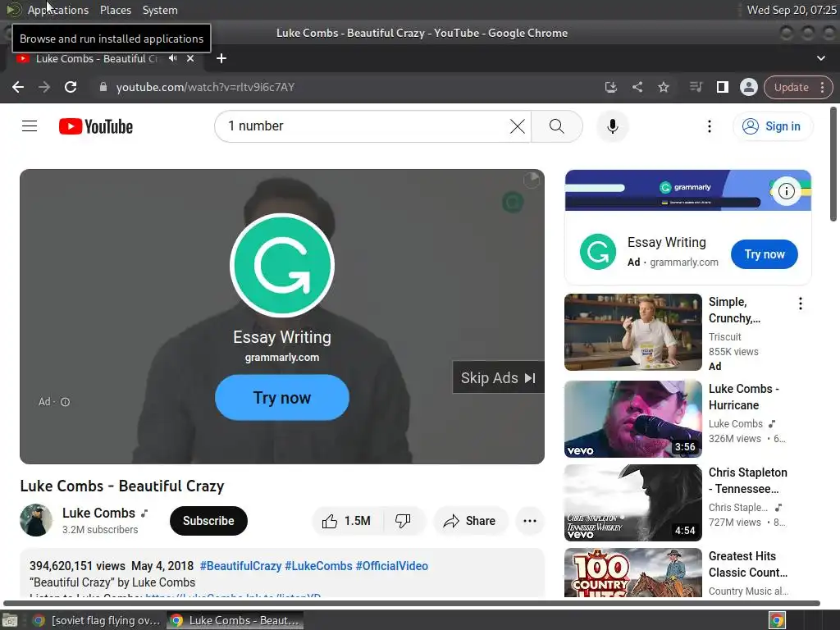
Task: Open Chris Stapleton Tennessee title link
Action: 748,481
